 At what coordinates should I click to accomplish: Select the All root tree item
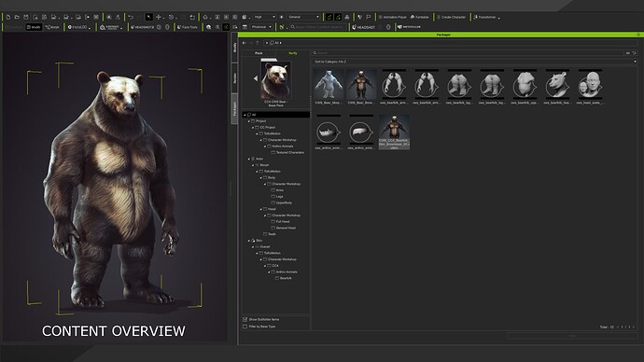(276, 115)
